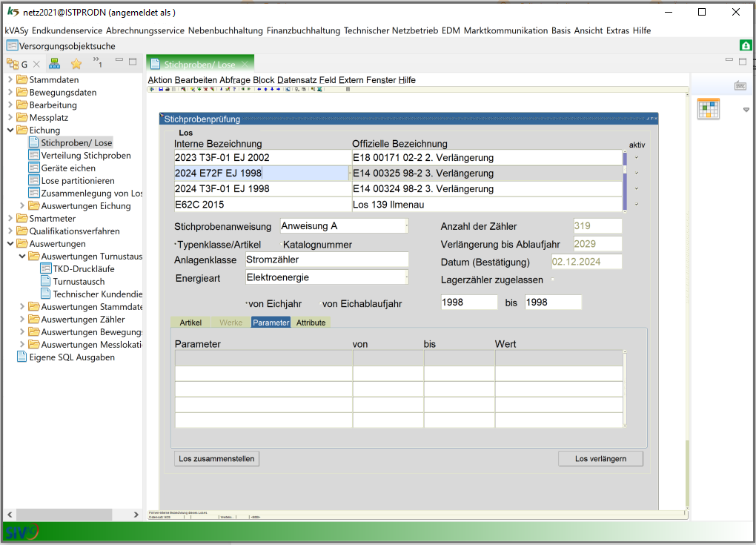Expand the Smartmeter tree folder
This screenshot has width=756, height=545.
click(x=10, y=219)
